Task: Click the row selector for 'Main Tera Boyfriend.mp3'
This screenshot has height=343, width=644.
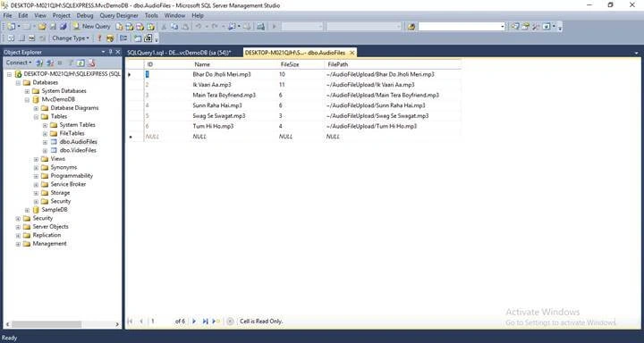Action: coord(135,96)
